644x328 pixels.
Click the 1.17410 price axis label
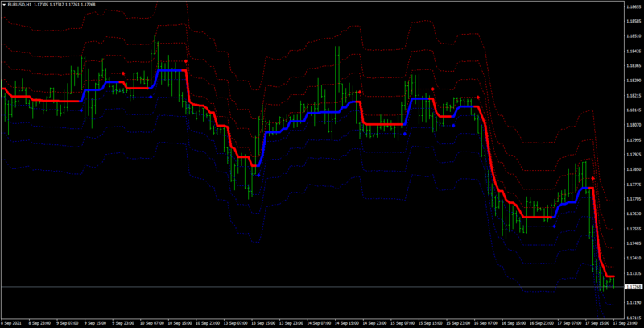point(634,259)
